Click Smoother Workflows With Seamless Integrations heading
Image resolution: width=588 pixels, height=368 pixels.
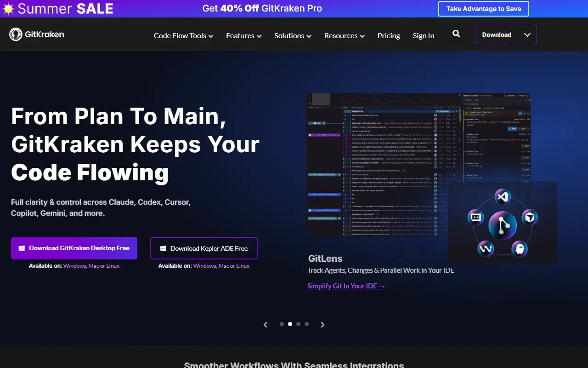[x=294, y=365]
